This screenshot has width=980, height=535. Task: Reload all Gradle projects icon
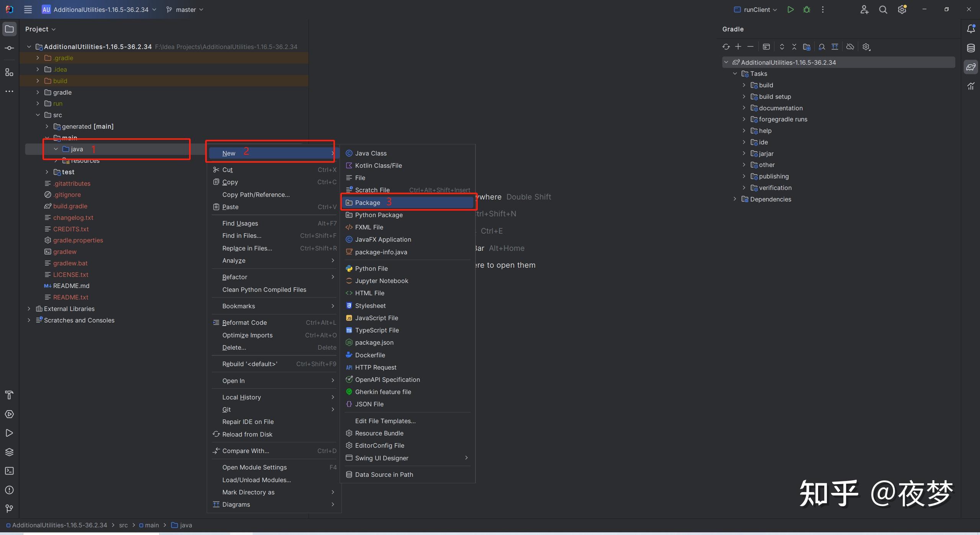click(726, 47)
